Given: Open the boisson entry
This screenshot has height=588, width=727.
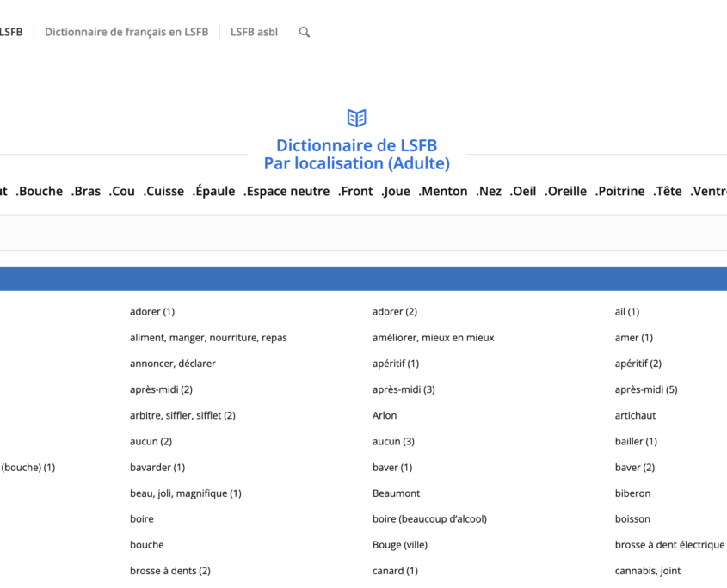Looking at the screenshot, I should coord(632,519).
